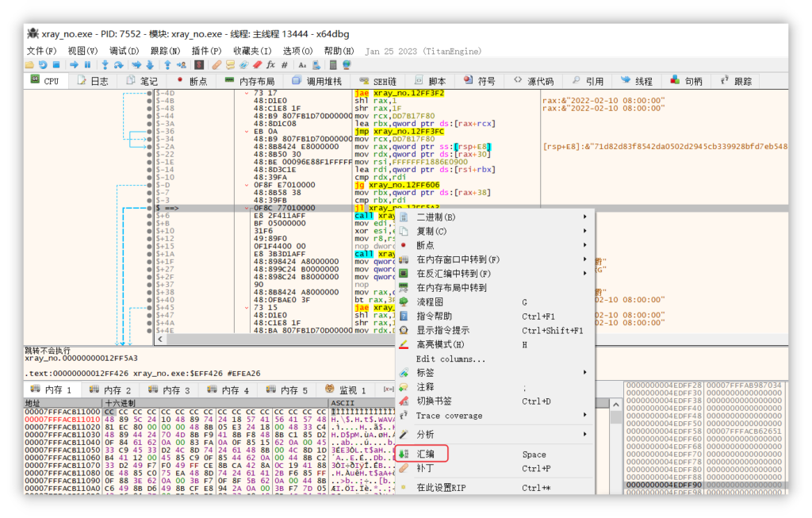
Task: Click the memory dump scrollbar up arrow
Action: click(615, 405)
